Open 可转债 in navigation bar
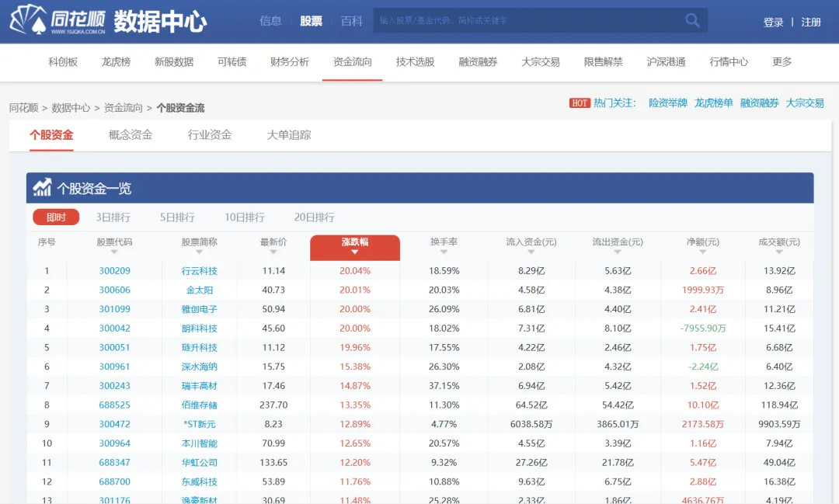839x504 pixels. point(232,62)
